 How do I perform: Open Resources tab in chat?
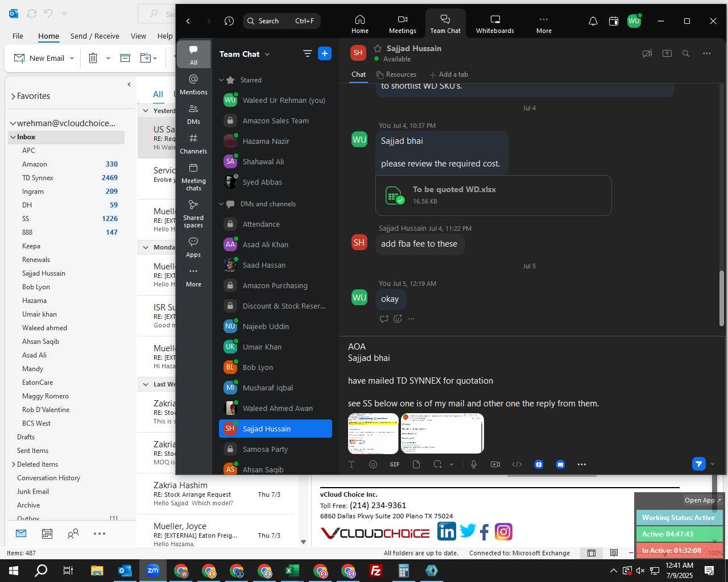pyautogui.click(x=396, y=74)
